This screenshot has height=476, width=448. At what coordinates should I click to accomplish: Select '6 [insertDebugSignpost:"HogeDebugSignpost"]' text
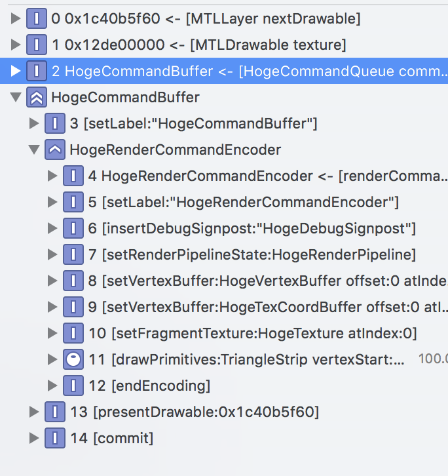252,229
